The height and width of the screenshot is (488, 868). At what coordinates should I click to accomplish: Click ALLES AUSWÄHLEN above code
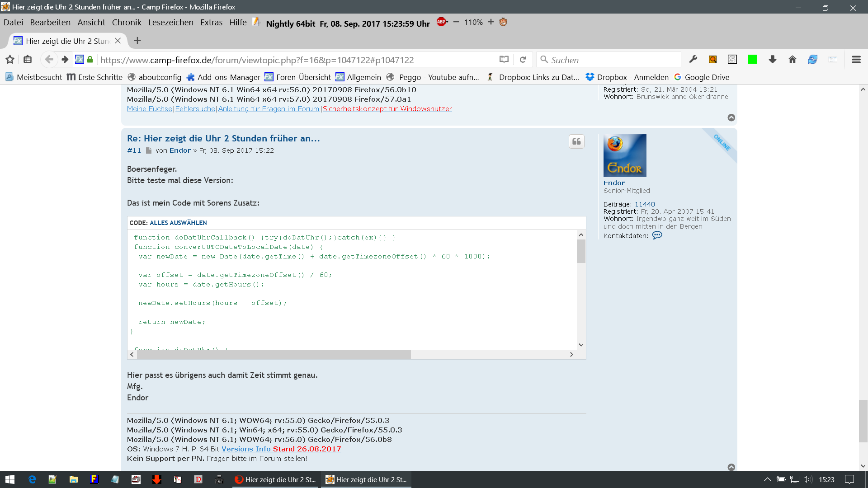click(x=178, y=223)
